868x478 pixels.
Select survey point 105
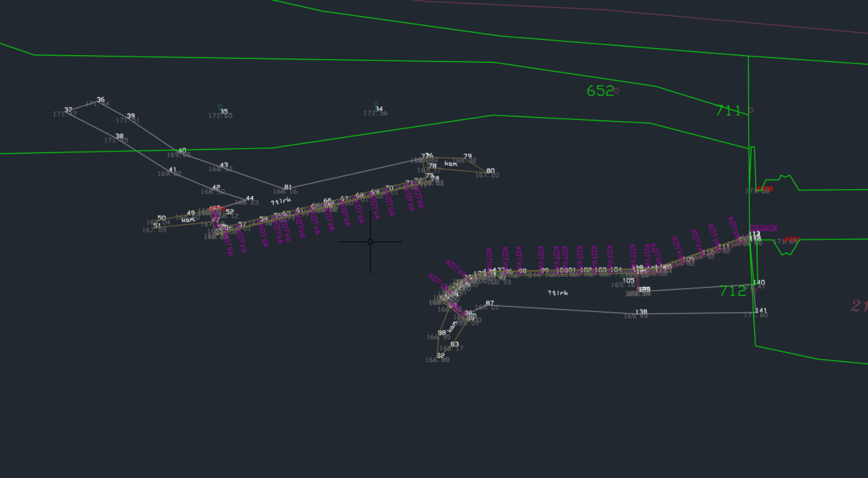coord(628,281)
